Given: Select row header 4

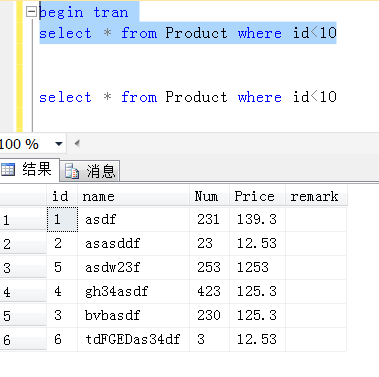Looking at the screenshot, I should 23,292.
